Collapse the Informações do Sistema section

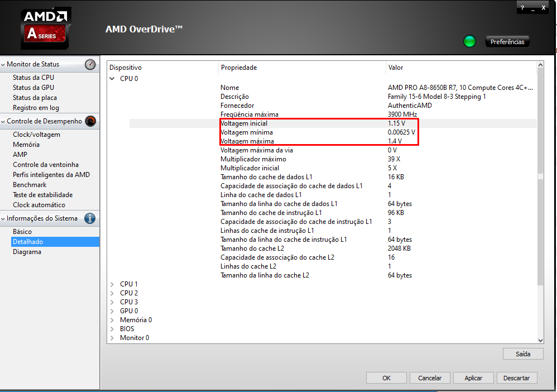(3, 218)
